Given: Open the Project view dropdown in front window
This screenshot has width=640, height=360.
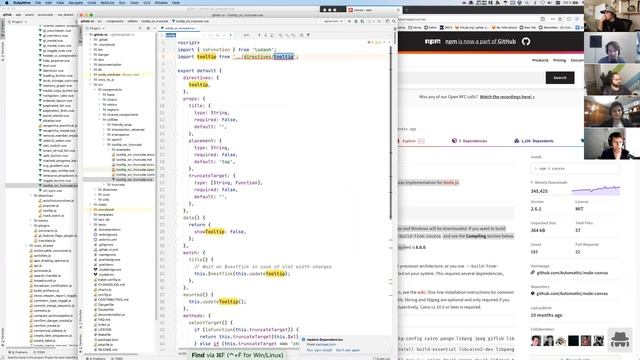Looking at the screenshot, I should coord(96,28).
